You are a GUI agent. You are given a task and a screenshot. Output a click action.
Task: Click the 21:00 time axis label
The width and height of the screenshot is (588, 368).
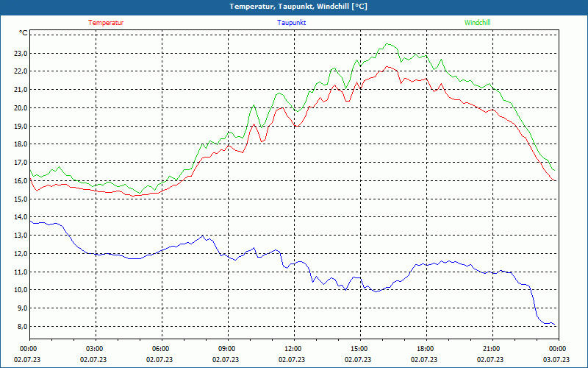[x=492, y=349]
